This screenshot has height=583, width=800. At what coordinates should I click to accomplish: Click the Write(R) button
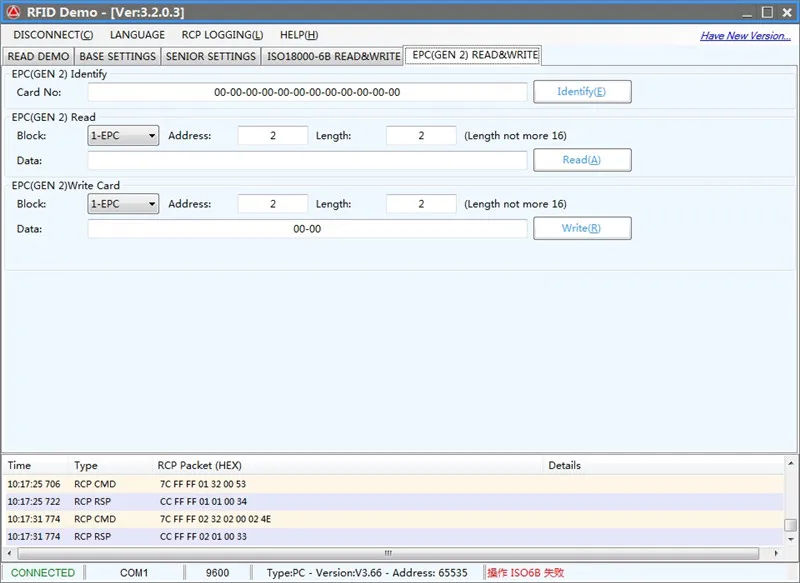point(582,229)
